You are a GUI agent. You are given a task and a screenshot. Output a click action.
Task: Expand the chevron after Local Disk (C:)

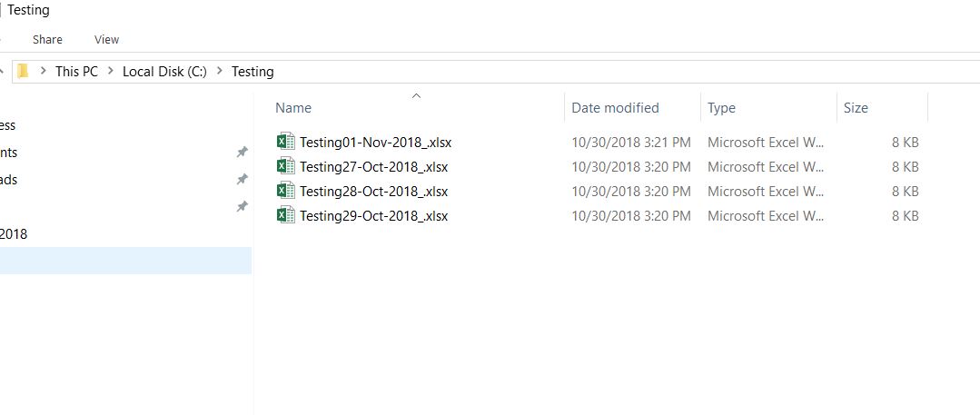tap(219, 71)
